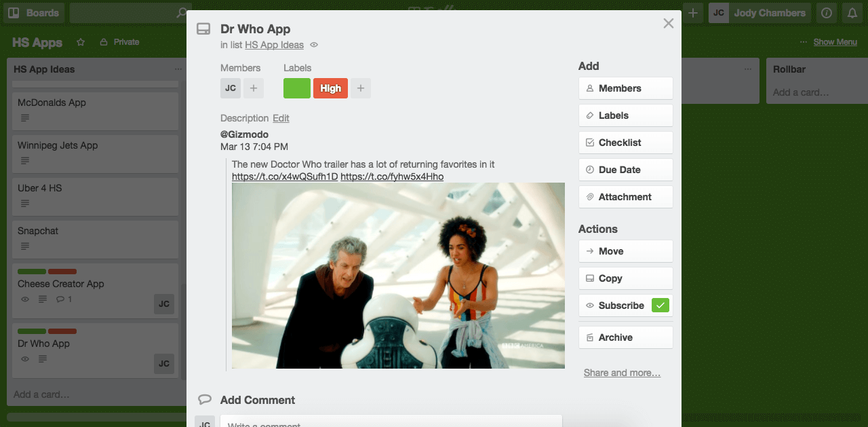Click red label on Cheese Creator App card
The image size is (868, 427).
(62, 272)
